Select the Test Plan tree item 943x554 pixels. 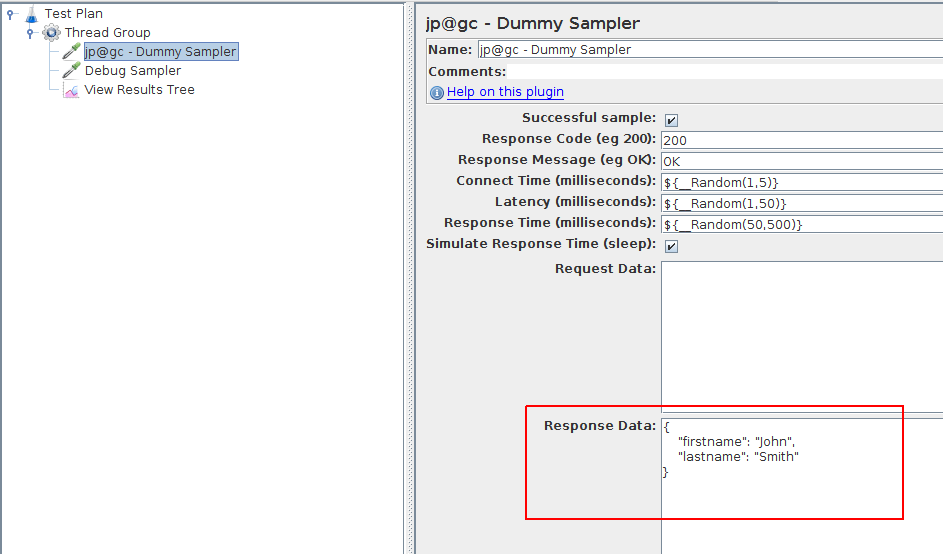point(73,13)
